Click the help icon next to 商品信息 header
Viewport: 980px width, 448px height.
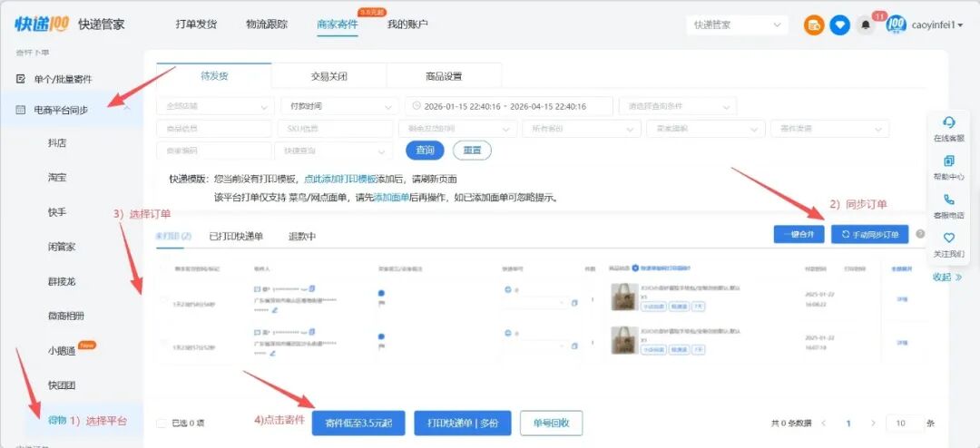[635, 268]
